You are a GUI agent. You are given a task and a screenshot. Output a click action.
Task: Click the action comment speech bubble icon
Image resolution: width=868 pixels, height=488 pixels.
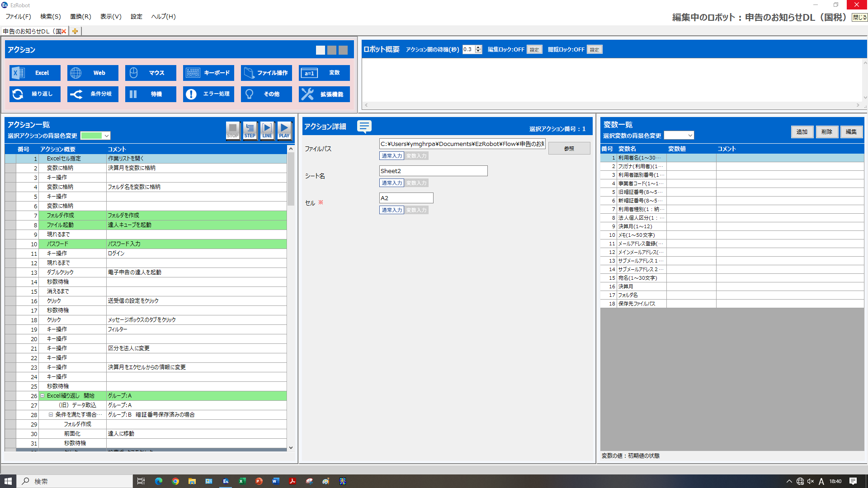point(364,127)
